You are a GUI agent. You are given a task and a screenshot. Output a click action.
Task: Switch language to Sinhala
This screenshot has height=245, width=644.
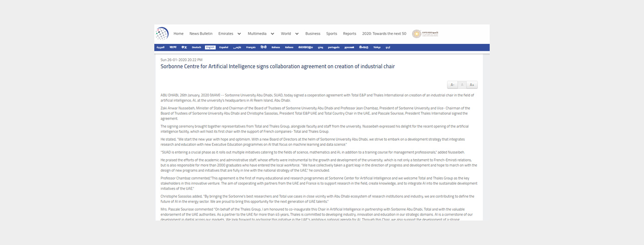365,47
